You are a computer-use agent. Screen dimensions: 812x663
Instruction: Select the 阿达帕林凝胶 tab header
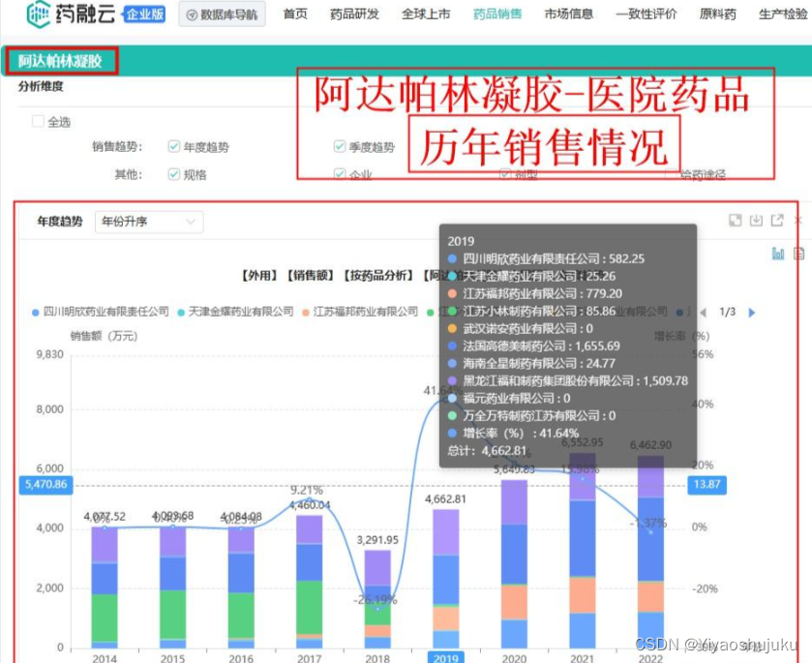tap(60, 61)
